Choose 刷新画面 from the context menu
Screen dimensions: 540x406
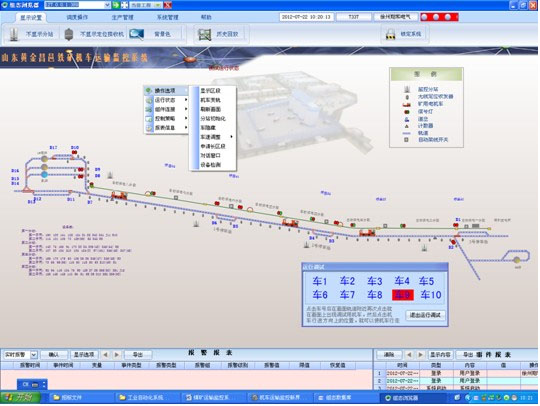pyautogui.click(x=211, y=109)
